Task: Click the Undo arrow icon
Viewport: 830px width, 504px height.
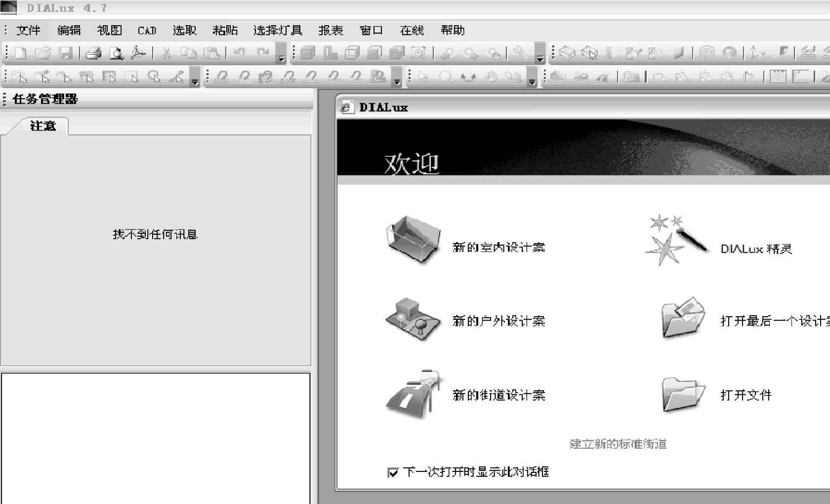Action: [x=239, y=52]
